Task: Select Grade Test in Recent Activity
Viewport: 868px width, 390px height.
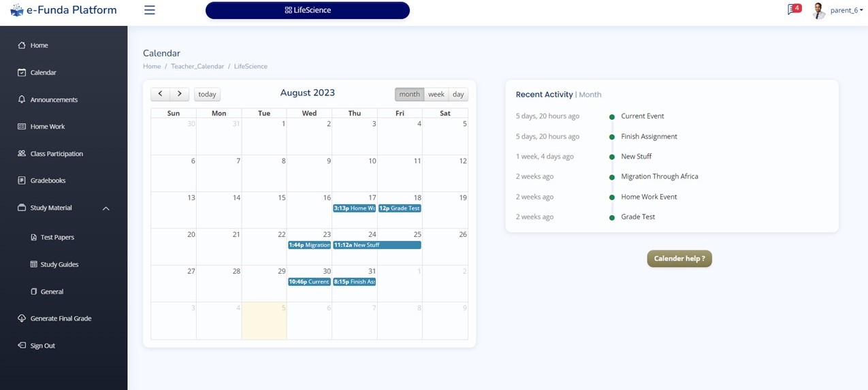Action: pos(638,216)
